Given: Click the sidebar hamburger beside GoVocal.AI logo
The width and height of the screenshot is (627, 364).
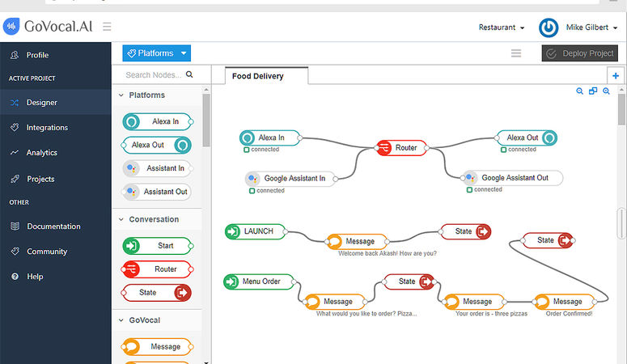Looking at the screenshot, I should (107, 27).
